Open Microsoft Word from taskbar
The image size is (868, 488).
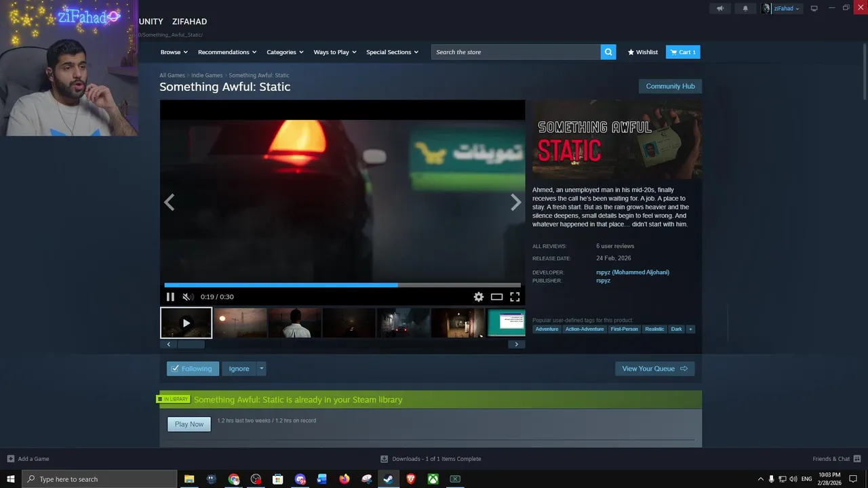(x=322, y=479)
